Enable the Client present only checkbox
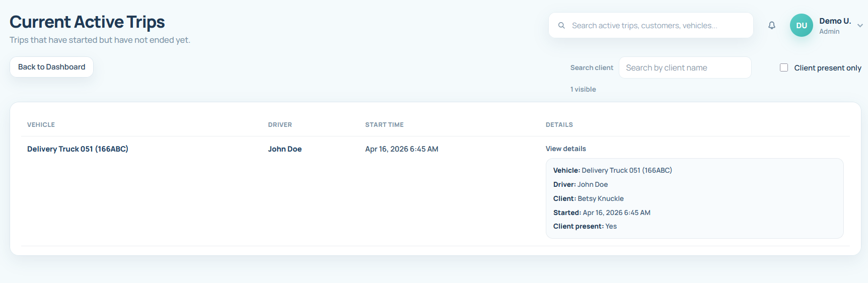The width and height of the screenshot is (868, 283). click(x=784, y=67)
